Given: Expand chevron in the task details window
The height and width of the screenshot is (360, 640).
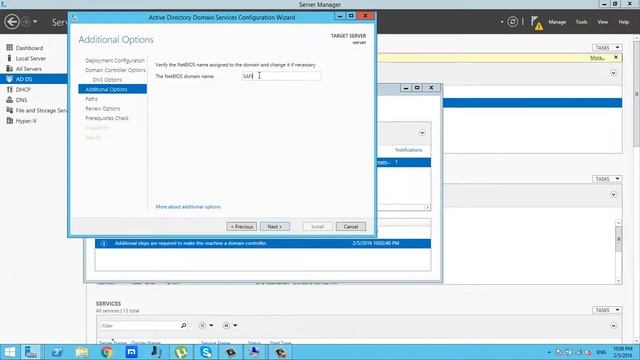Looking at the screenshot, I should (422, 133).
